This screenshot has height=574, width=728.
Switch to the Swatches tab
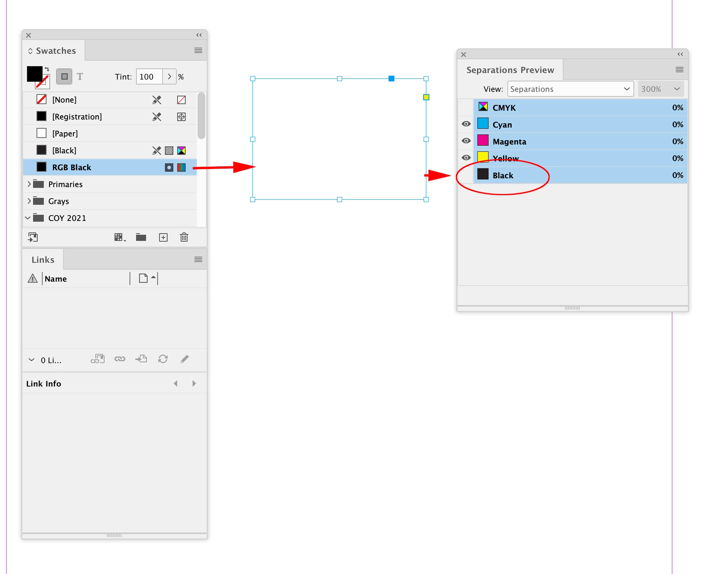53,51
